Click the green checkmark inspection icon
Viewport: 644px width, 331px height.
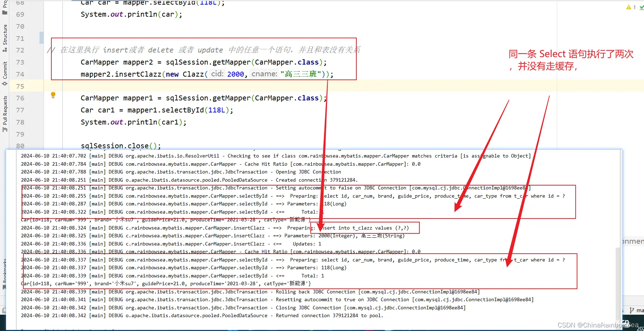pos(642,7)
